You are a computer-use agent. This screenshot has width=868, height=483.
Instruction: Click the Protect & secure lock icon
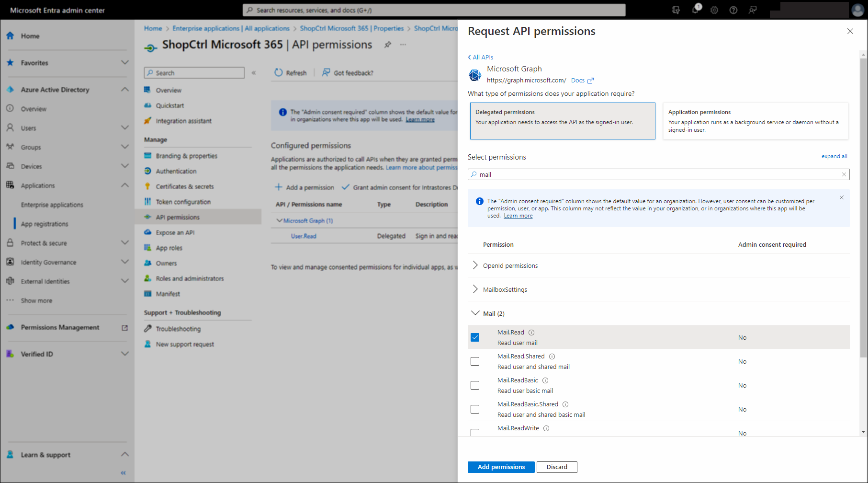click(x=10, y=243)
